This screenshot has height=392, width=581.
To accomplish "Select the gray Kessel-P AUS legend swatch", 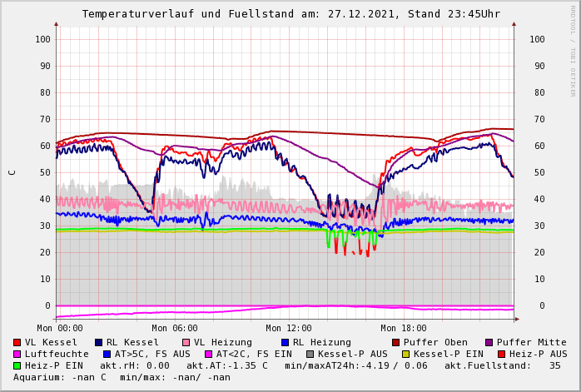I will point(310,354).
